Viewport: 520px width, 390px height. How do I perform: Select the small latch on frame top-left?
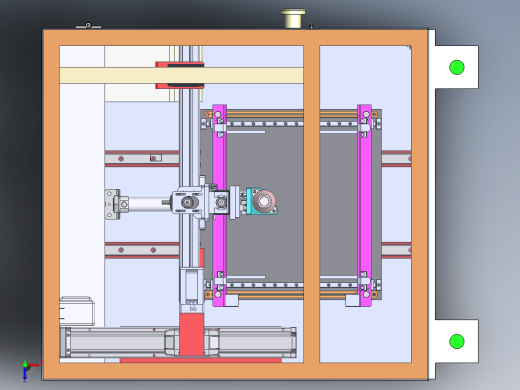point(88,26)
